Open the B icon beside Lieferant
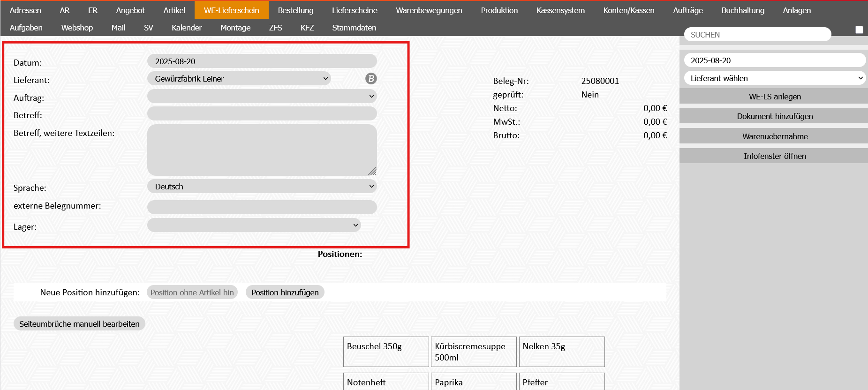 [x=371, y=79]
